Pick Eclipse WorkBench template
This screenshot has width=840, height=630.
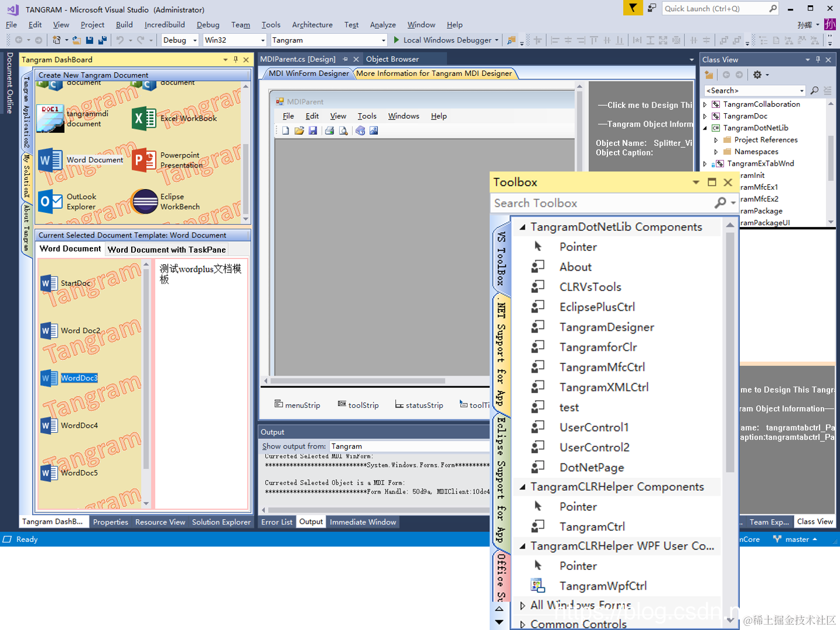tap(166, 202)
